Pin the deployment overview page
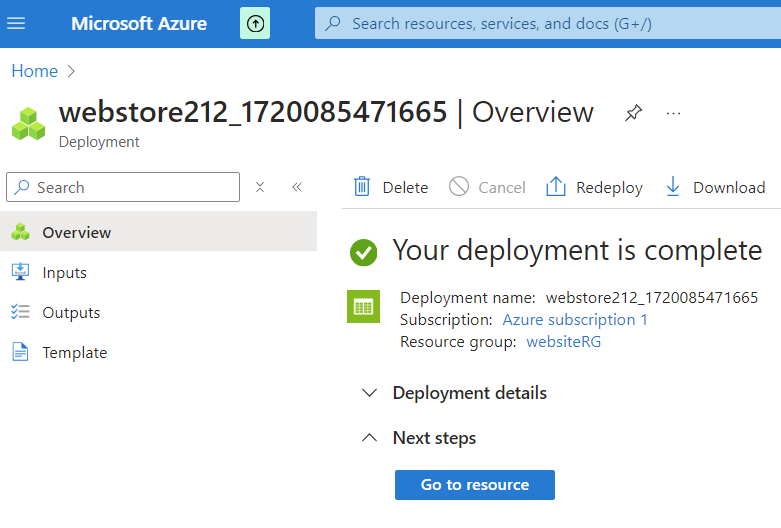 pyautogui.click(x=633, y=113)
